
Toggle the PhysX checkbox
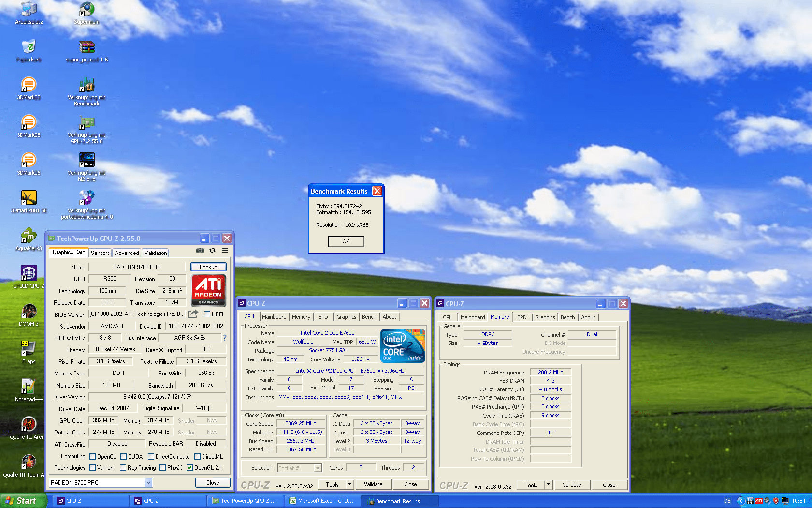(x=163, y=467)
